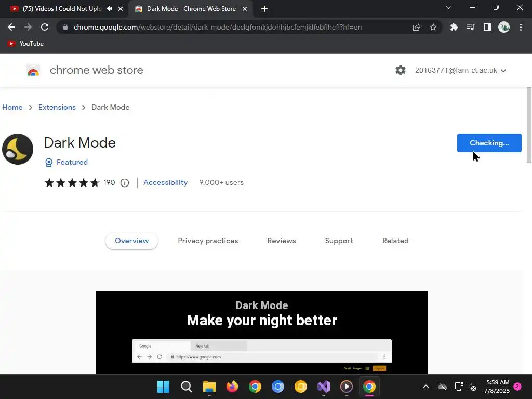Switch to the Related tab
Screen dimensions: 532x399
click(x=395, y=241)
